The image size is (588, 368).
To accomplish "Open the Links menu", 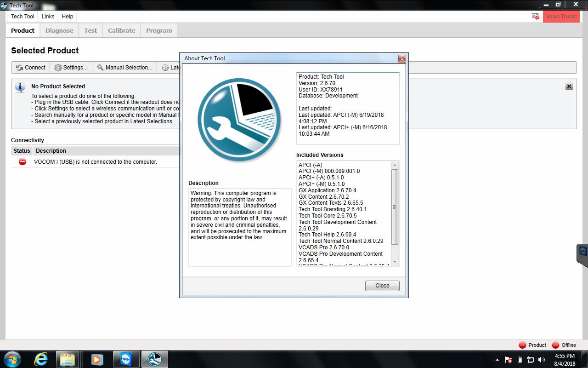I will [x=48, y=17].
